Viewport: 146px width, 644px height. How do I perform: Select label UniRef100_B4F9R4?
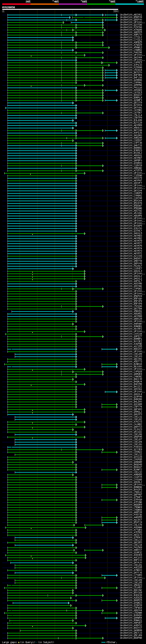click(131, 75)
